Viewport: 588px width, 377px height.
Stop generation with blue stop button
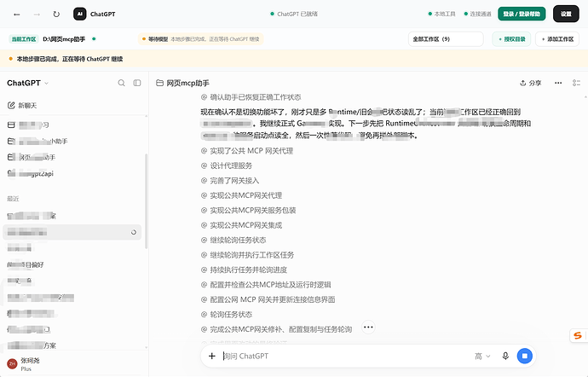[x=525, y=356]
